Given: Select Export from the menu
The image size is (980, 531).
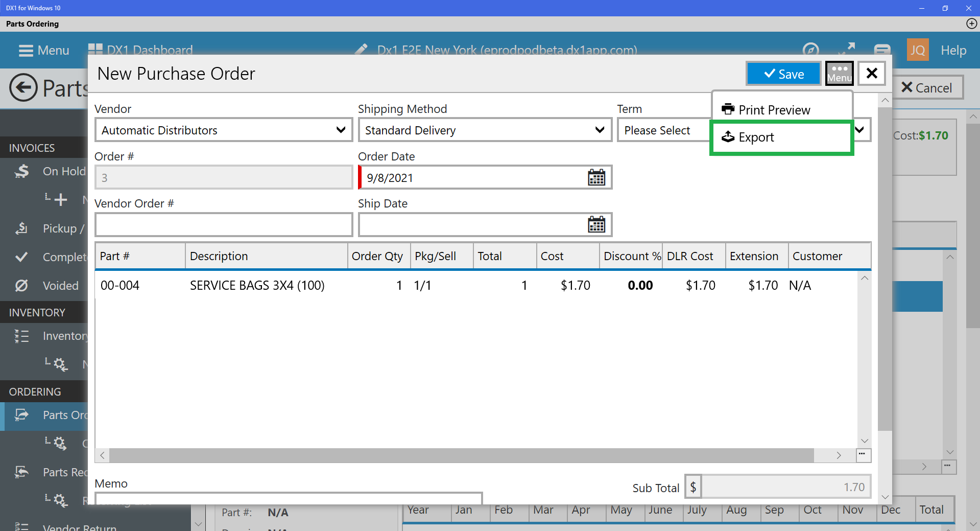Looking at the screenshot, I should (782, 137).
